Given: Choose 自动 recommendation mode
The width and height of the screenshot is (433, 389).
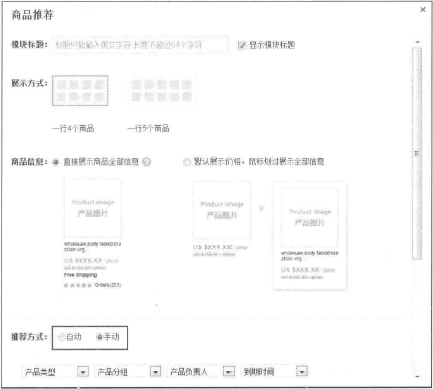Looking at the screenshot, I should coord(61,337).
